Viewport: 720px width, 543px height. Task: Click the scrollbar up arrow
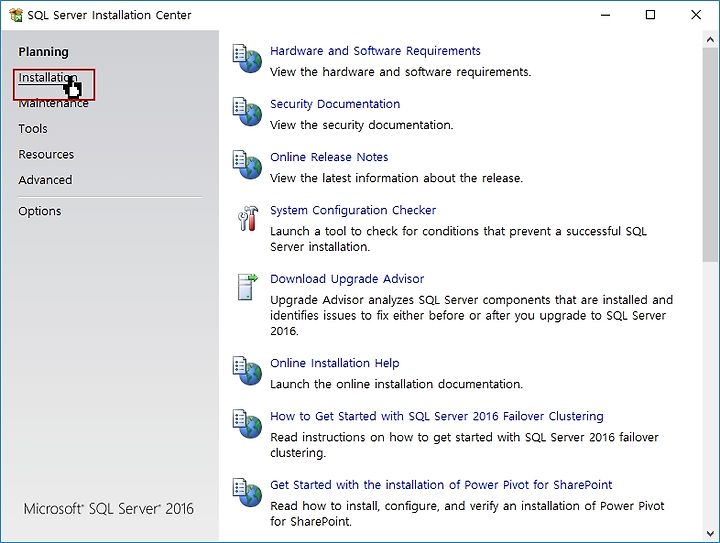(x=710, y=40)
